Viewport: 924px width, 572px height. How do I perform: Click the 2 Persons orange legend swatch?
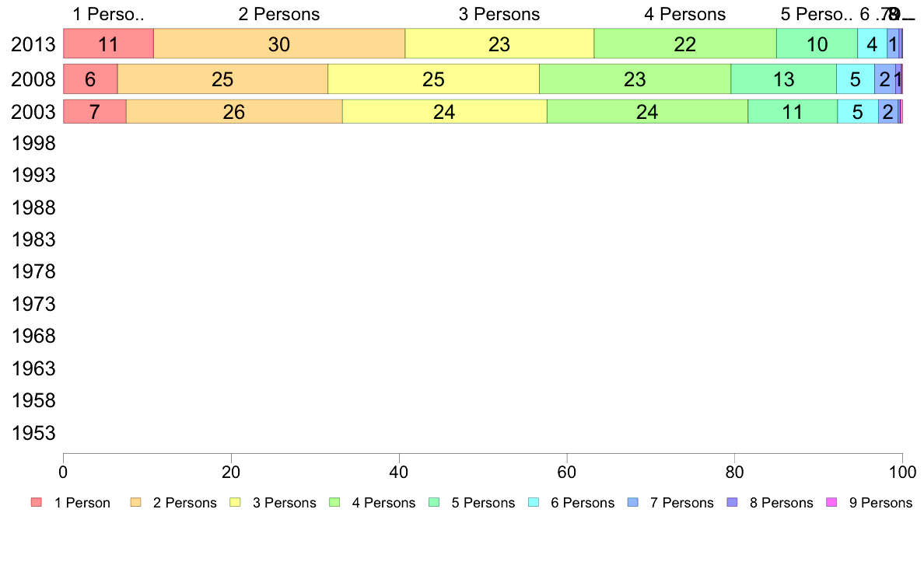pyautogui.click(x=135, y=503)
